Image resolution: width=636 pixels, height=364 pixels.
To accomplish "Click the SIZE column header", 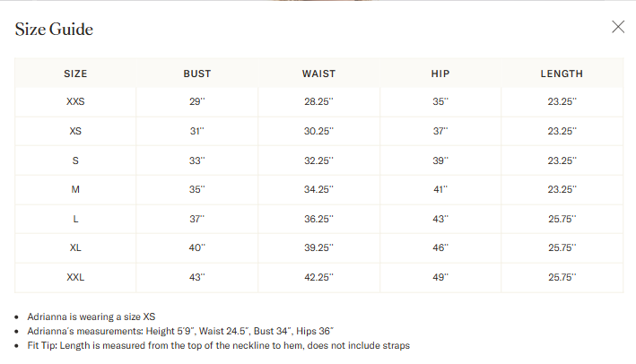I will point(75,74).
